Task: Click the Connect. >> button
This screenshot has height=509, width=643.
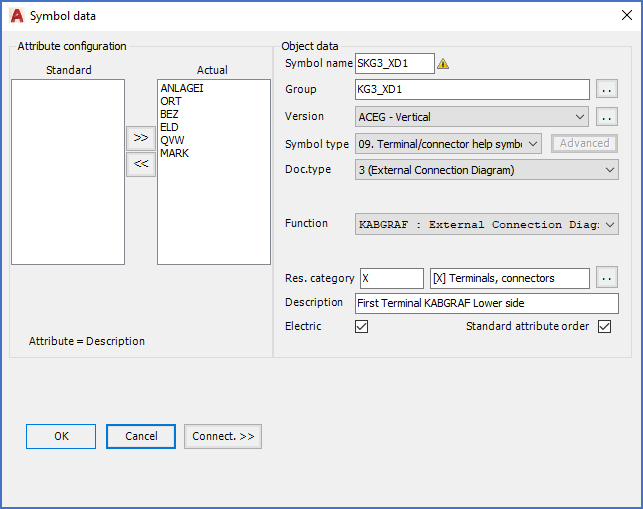Action: click(222, 436)
